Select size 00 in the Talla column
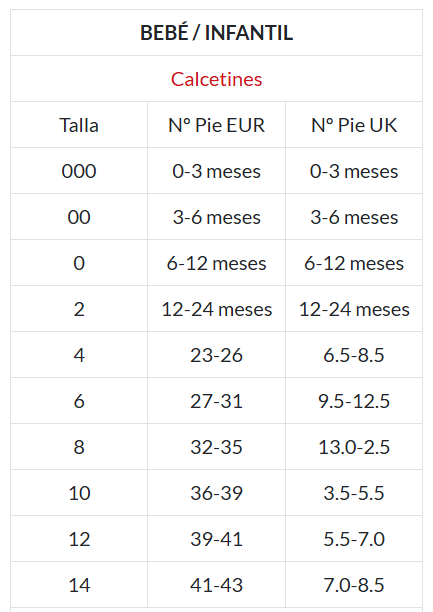Image resolution: width=433 pixels, height=612 pixels. (x=79, y=217)
